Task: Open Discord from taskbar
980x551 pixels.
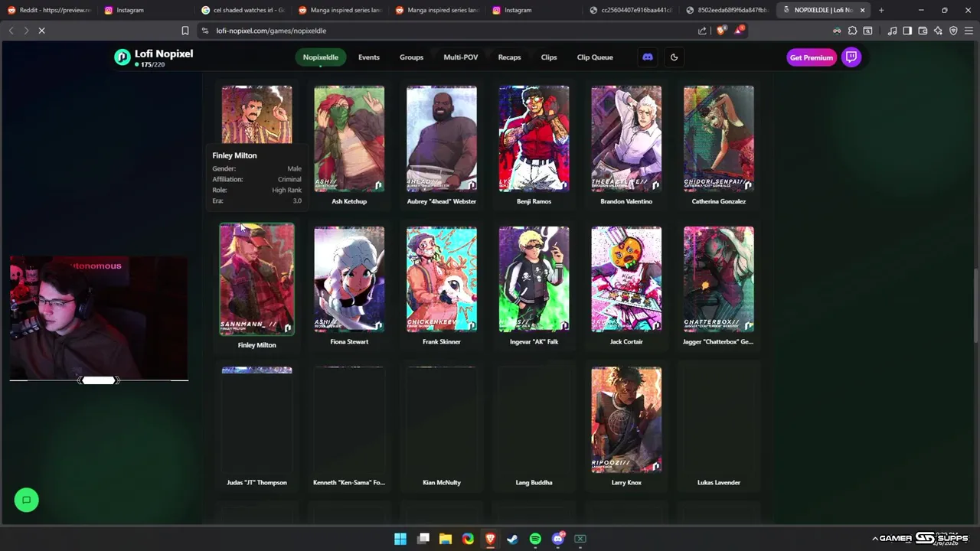Action: tap(558, 539)
